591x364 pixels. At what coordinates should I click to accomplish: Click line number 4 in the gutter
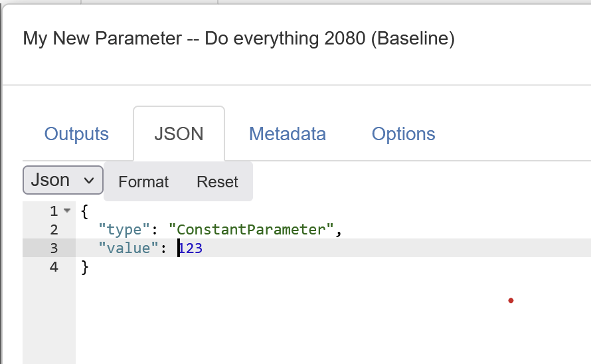(54, 267)
